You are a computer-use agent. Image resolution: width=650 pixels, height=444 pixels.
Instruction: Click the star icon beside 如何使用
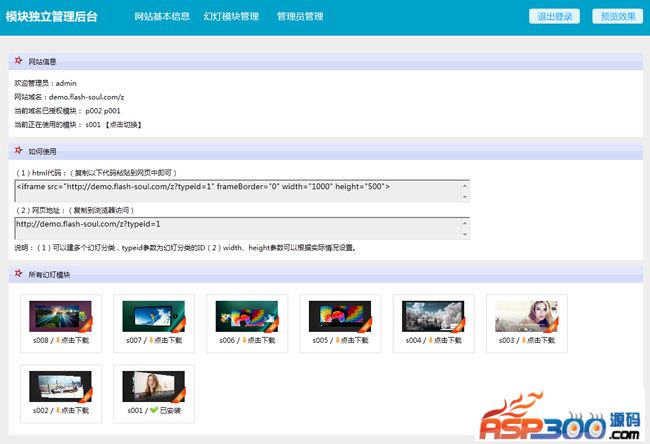pos(18,150)
